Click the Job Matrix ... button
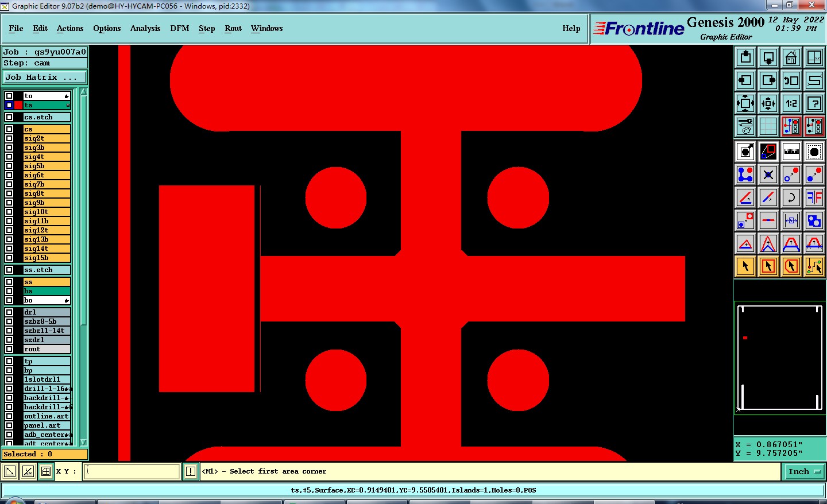 pyautogui.click(x=45, y=77)
